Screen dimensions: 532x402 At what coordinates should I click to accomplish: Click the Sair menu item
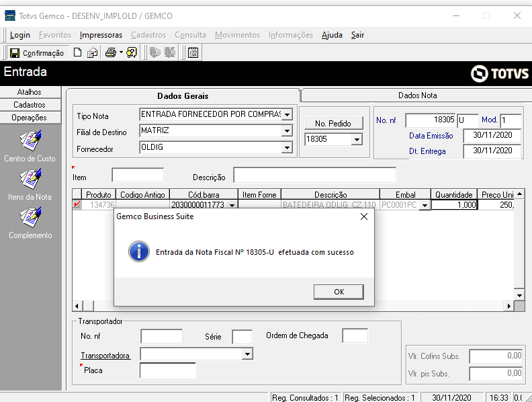357,35
